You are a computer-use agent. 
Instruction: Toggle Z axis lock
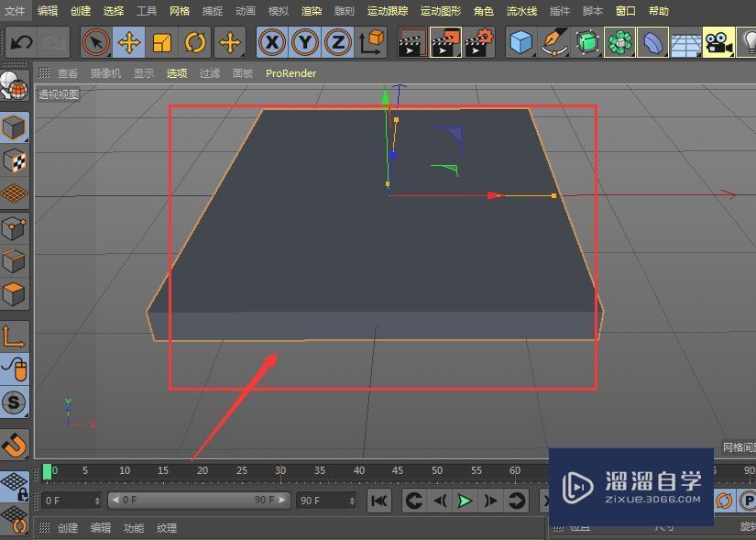click(338, 42)
